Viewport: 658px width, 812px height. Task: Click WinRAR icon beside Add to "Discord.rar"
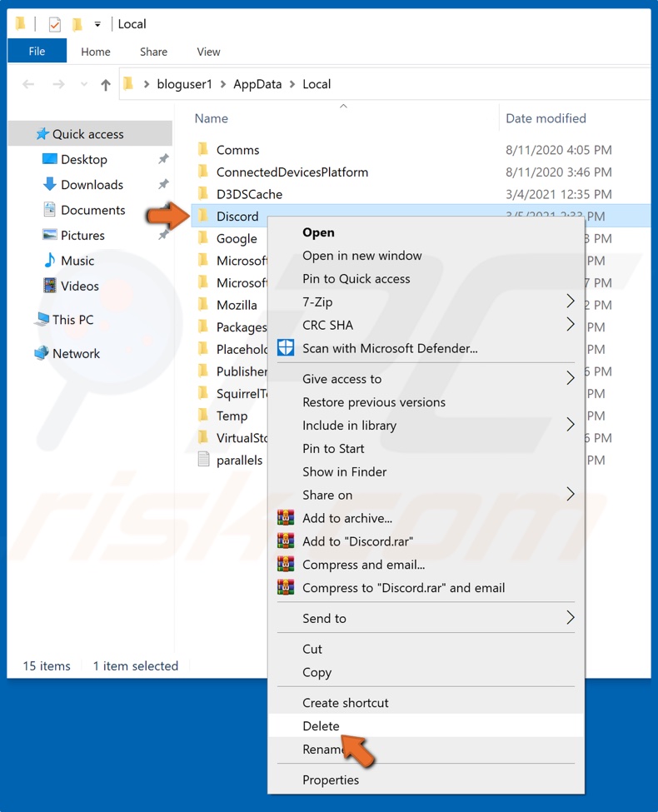click(286, 541)
